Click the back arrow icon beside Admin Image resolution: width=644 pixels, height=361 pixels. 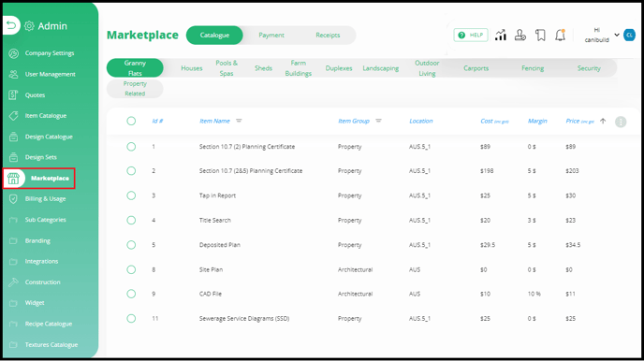[11, 26]
